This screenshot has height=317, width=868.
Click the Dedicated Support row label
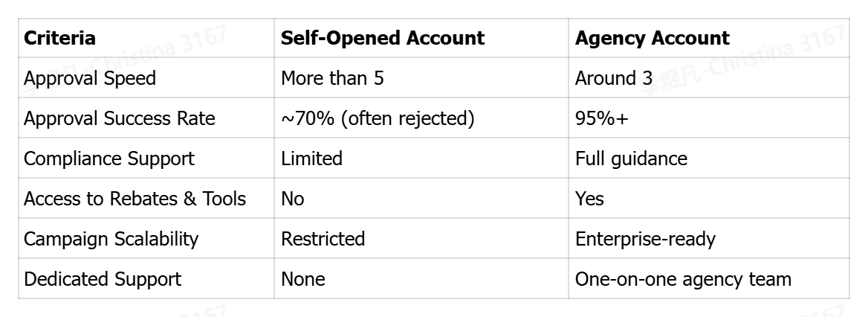coord(103,279)
